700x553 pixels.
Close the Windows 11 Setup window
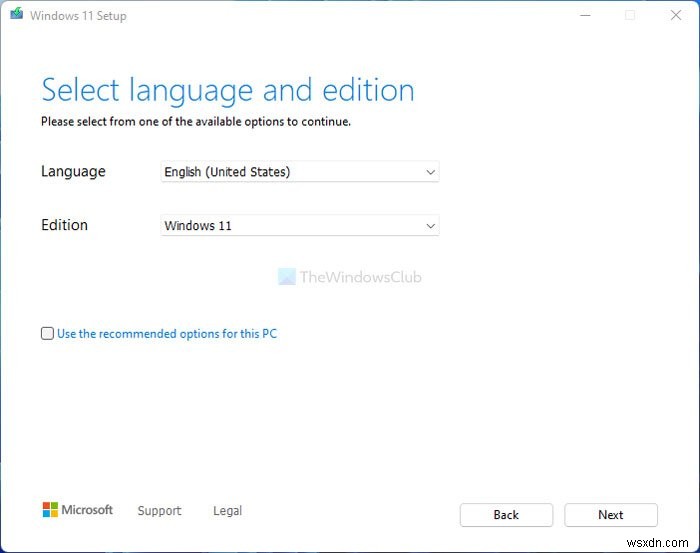click(676, 15)
